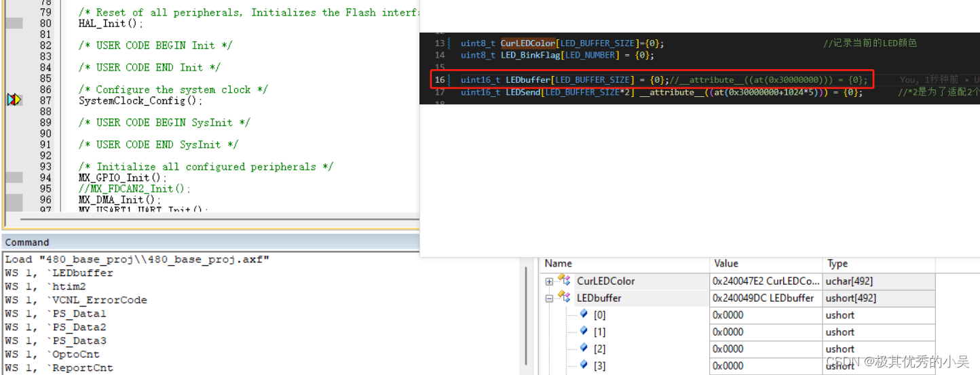
Task: Click HAL_Init(); on line 80
Action: pyautogui.click(x=111, y=24)
